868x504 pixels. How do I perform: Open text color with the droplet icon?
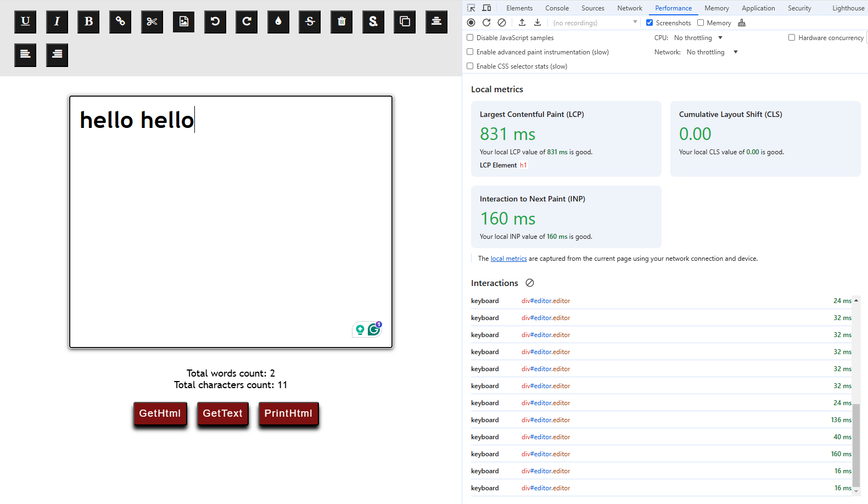[x=278, y=22]
